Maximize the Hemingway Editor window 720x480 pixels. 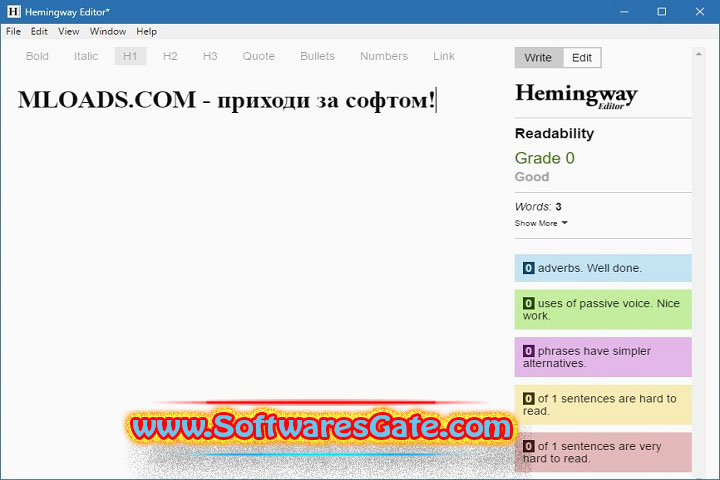(x=661, y=11)
